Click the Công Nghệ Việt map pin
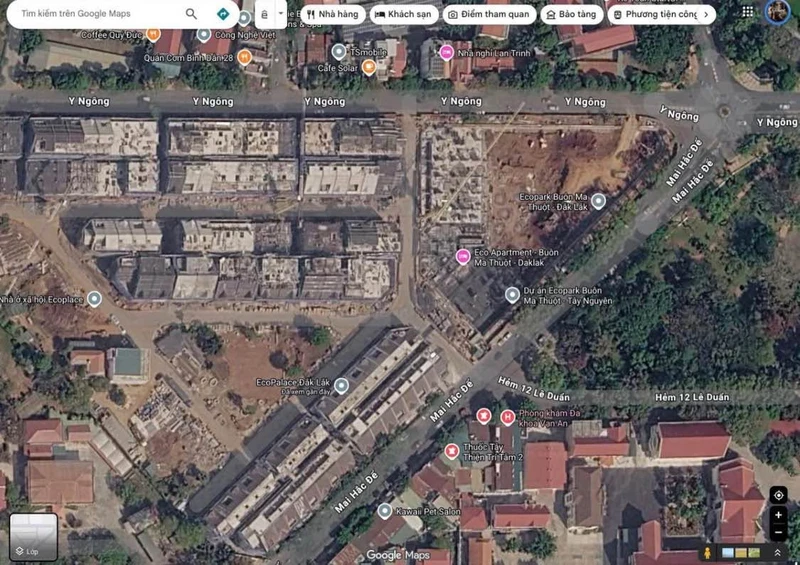The image size is (800, 565). 204,35
